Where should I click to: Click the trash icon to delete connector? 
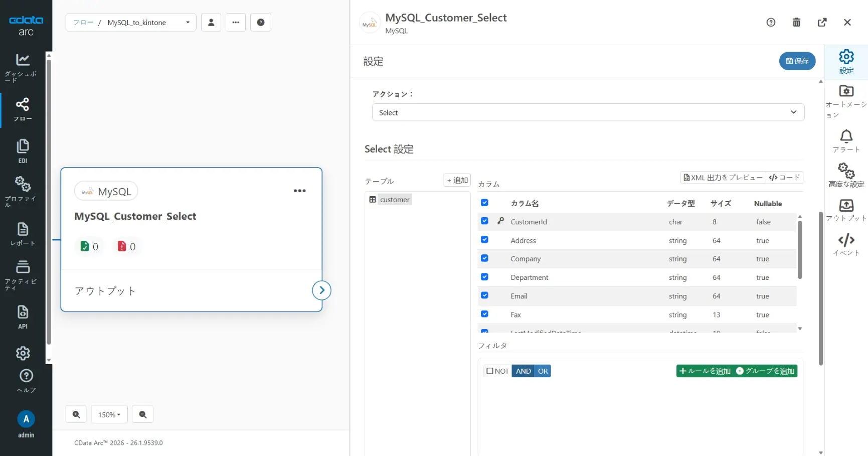pyautogui.click(x=796, y=23)
